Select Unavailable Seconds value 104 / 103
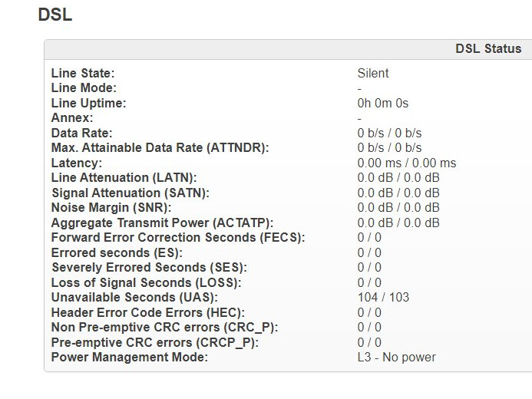Screen dimensions: 532x399 coord(383,297)
